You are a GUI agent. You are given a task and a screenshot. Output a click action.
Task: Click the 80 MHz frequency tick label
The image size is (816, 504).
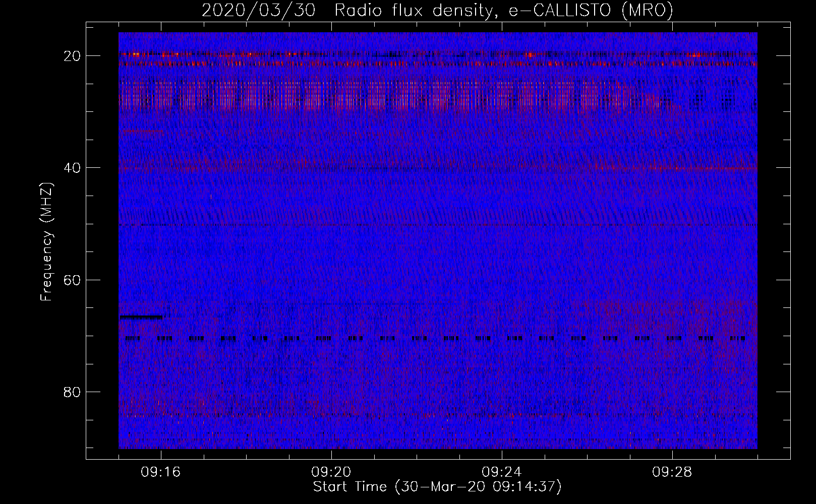pyautogui.click(x=73, y=392)
